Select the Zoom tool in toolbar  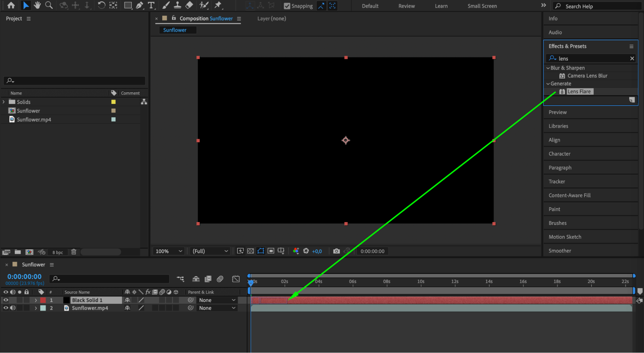click(49, 5)
